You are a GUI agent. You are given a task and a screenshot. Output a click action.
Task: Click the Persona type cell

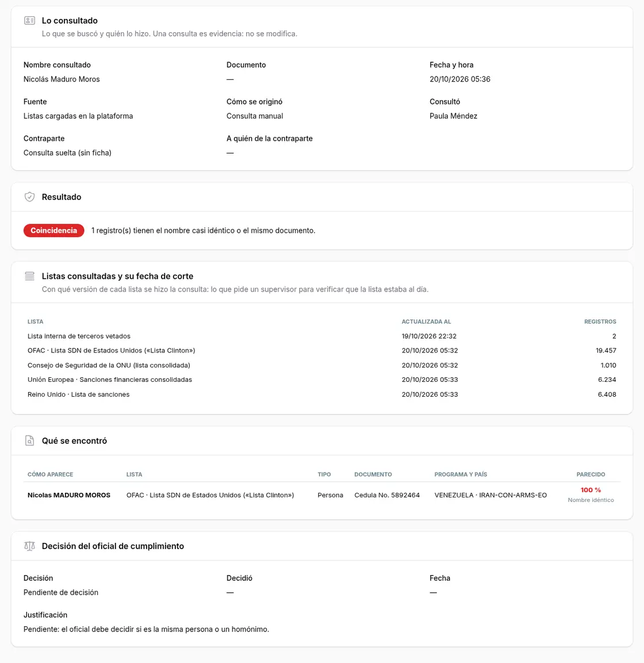pyautogui.click(x=330, y=495)
